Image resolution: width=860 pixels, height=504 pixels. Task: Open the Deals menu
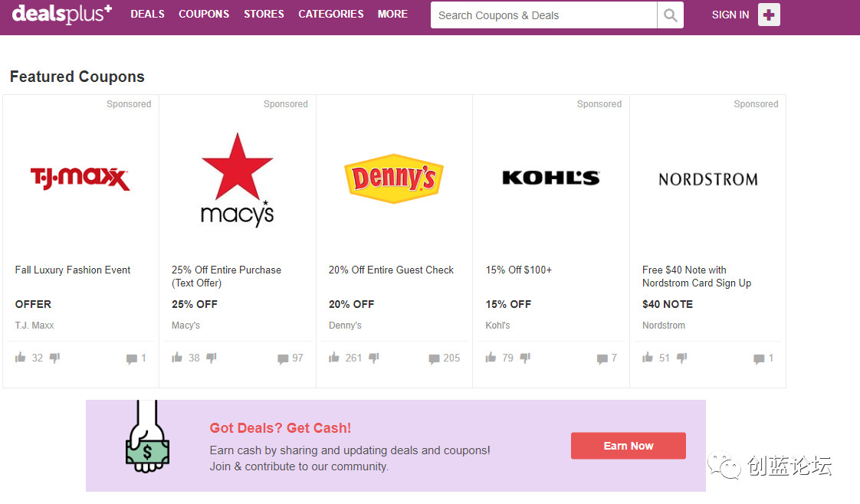[x=147, y=14]
